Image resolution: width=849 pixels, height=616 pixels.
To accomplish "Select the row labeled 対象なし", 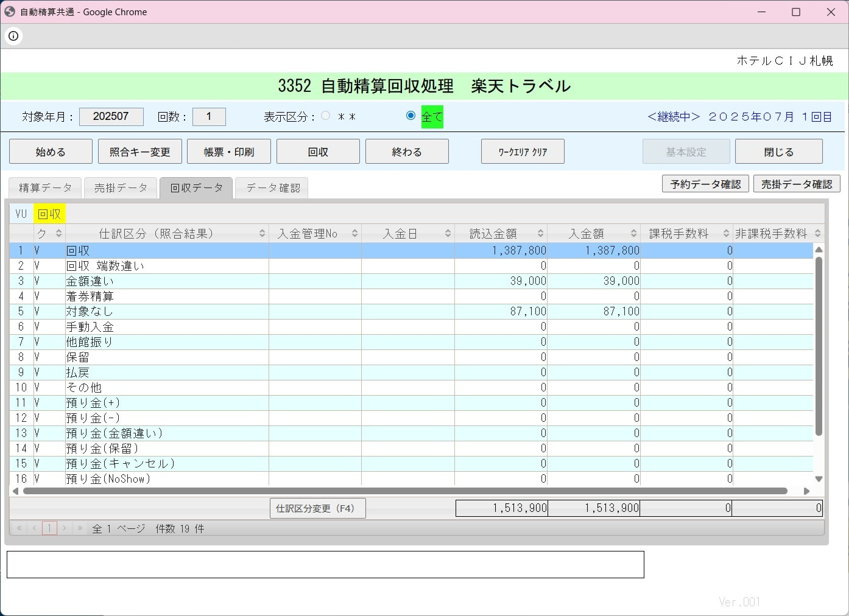I will point(411,312).
